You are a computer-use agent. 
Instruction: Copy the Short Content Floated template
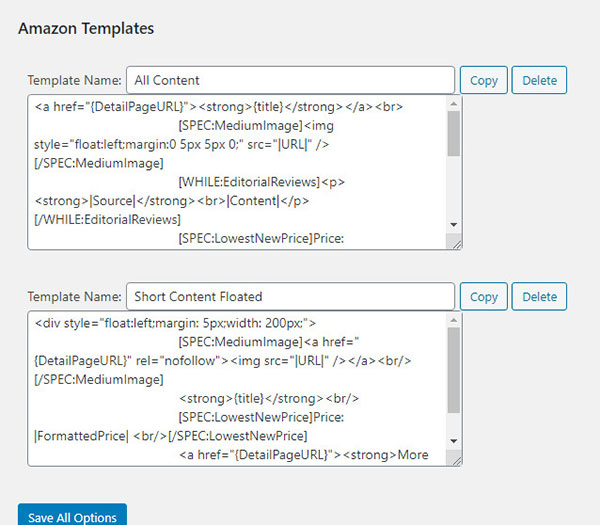[483, 296]
